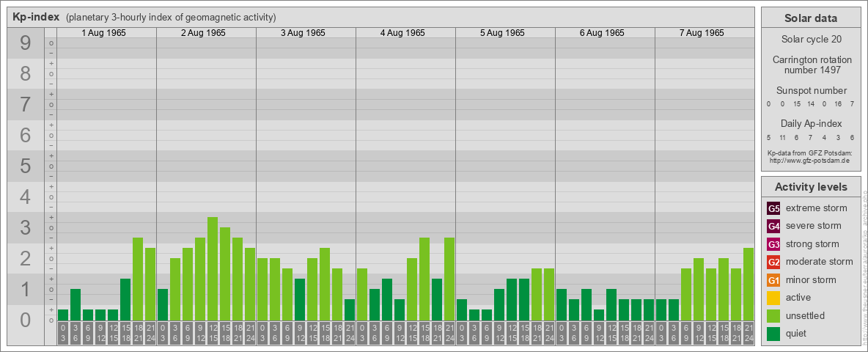Image resolution: width=868 pixels, height=352 pixels.
Task: Click Kp scale number 0
Action: pos(26,320)
